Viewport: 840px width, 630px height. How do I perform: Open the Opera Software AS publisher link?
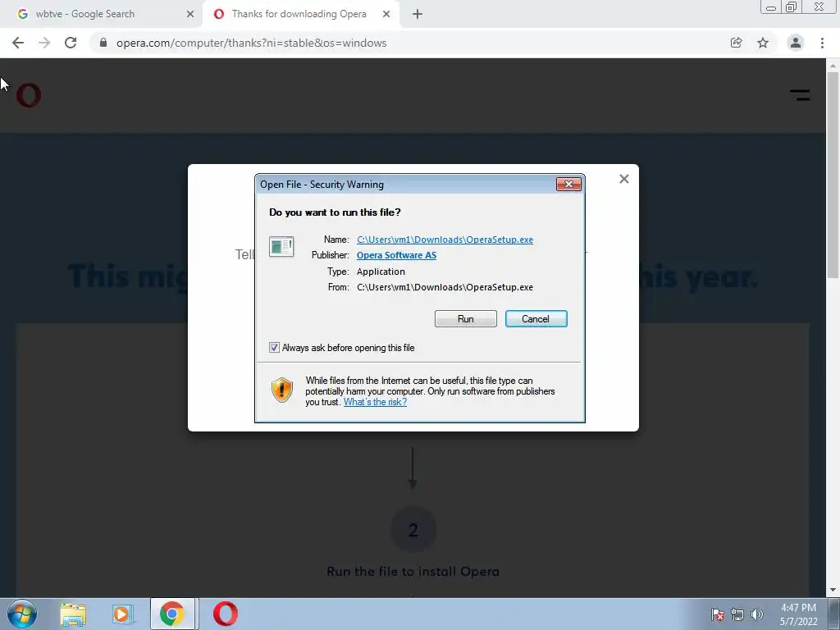point(396,255)
